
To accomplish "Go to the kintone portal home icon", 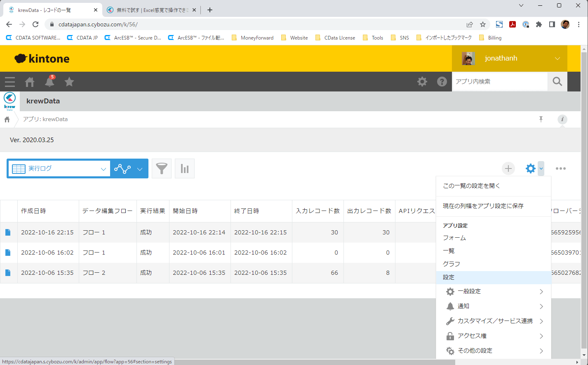I will [30, 82].
